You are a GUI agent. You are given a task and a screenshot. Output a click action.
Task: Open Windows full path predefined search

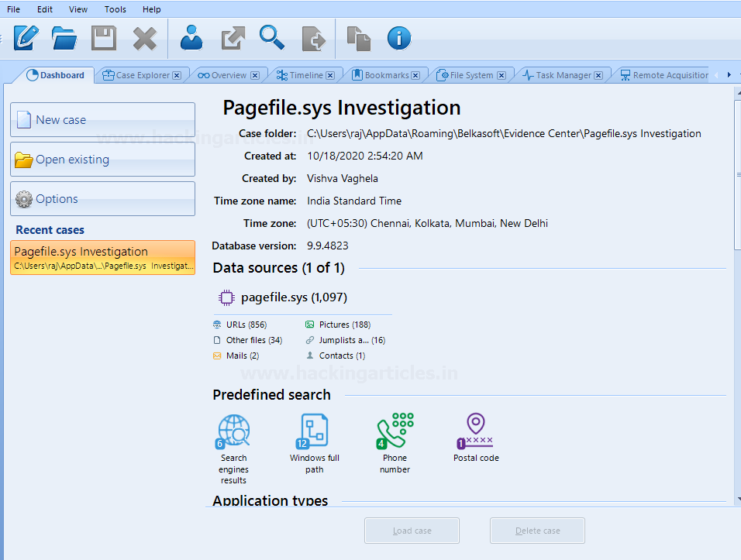tap(314, 443)
